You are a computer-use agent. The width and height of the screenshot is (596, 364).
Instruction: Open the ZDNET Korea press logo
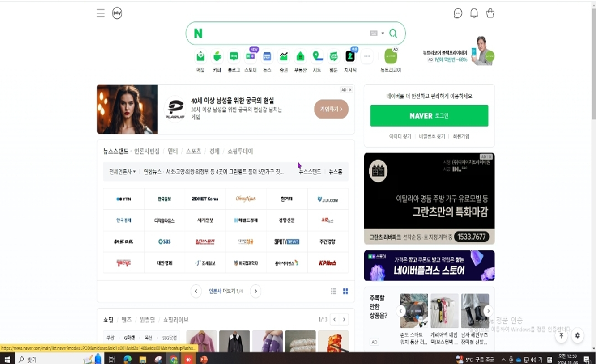point(205,199)
